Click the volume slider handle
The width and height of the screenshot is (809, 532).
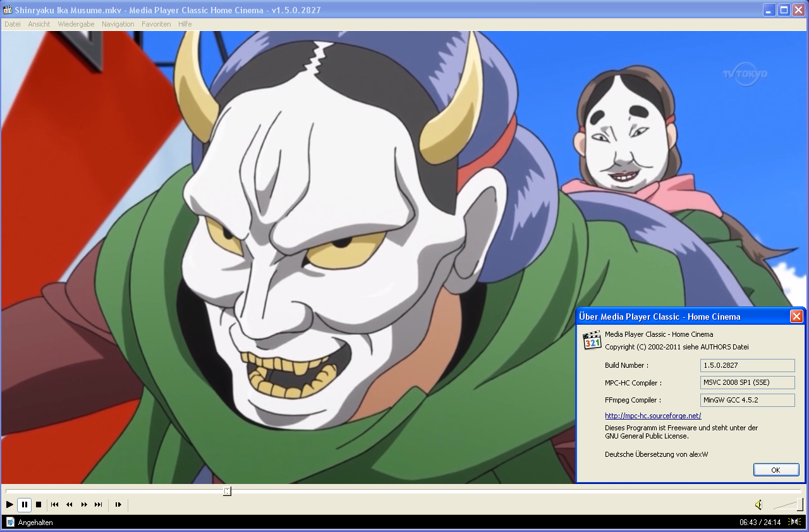[x=800, y=504]
